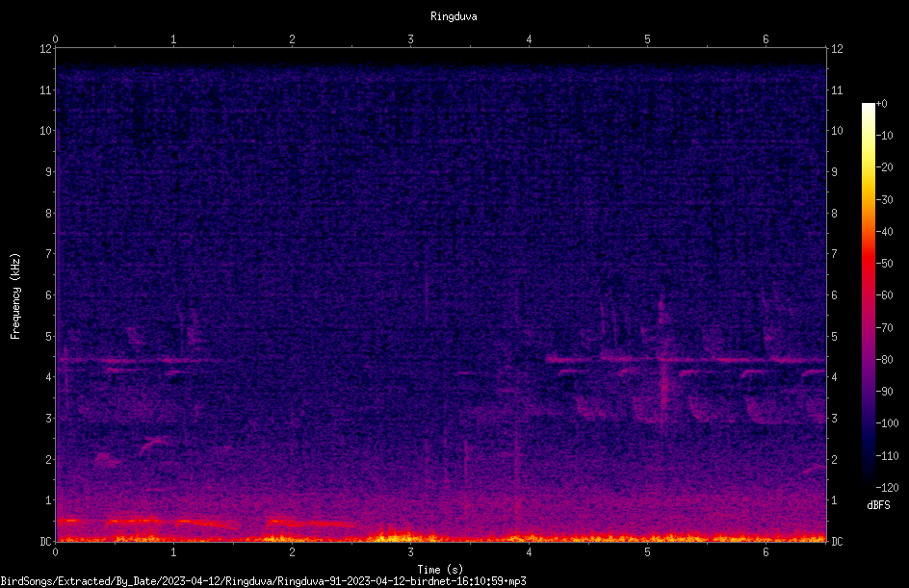
Task: Click the 2 second bottom time label
Action: click(292, 551)
